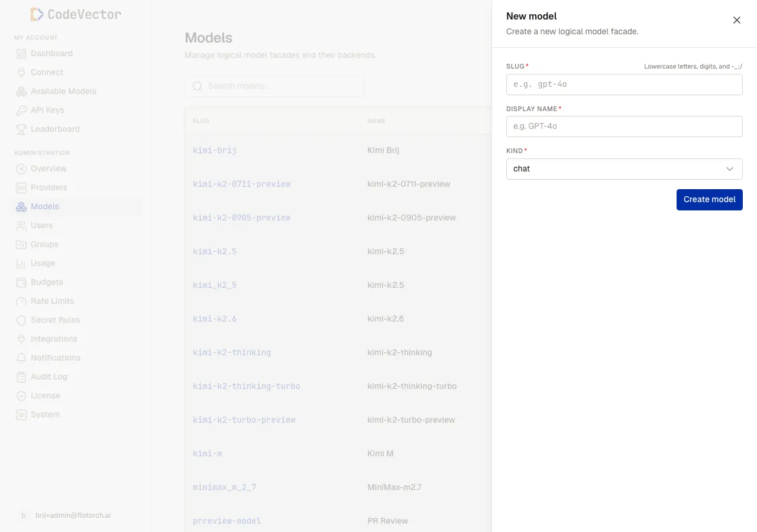Click the License shield-check icon
The image size is (757, 532).
click(21, 395)
